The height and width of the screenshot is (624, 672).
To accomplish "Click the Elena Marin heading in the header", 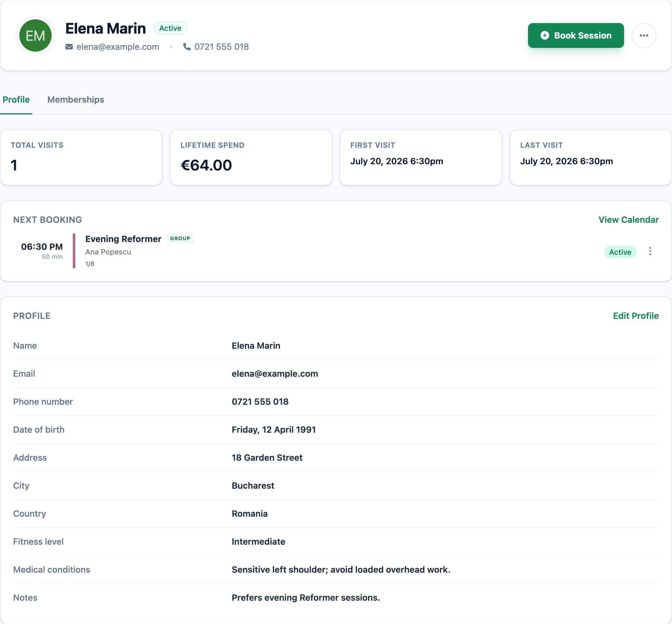I will [x=106, y=28].
